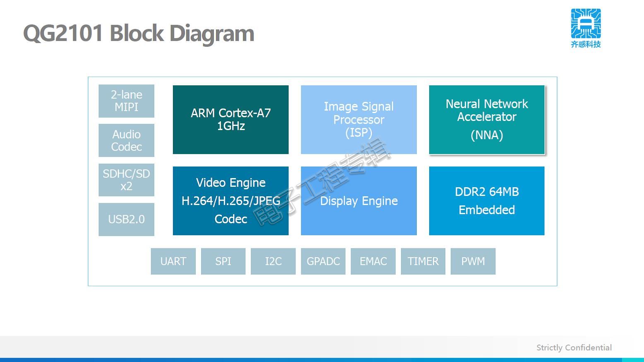The height and width of the screenshot is (362, 644).
Task: Select the EMAC peripheral block
Action: pos(373,261)
